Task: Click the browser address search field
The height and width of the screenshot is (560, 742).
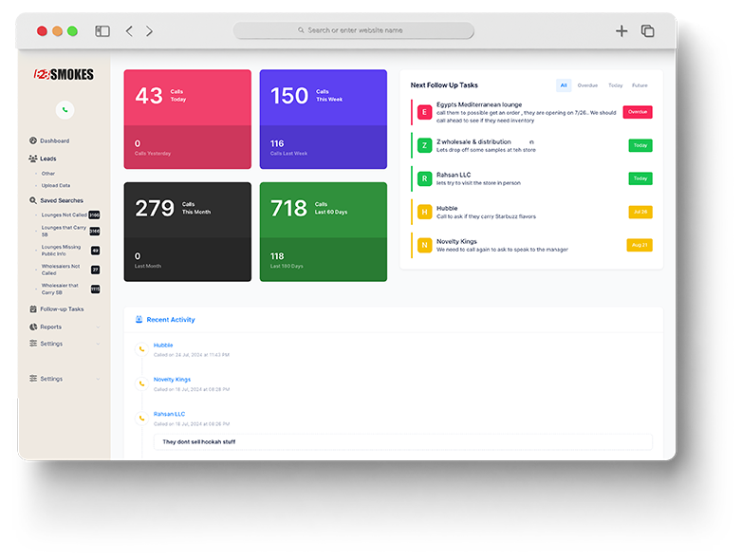Action: (x=354, y=30)
